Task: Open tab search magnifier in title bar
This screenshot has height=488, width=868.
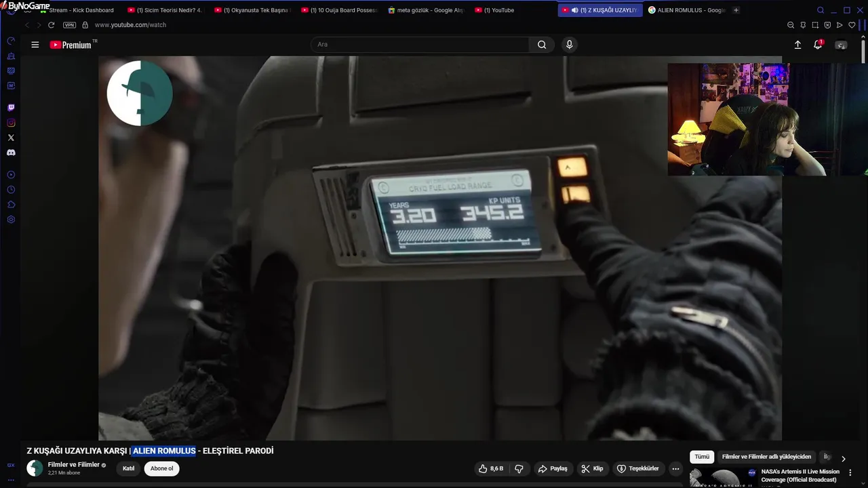Action: [x=821, y=10]
